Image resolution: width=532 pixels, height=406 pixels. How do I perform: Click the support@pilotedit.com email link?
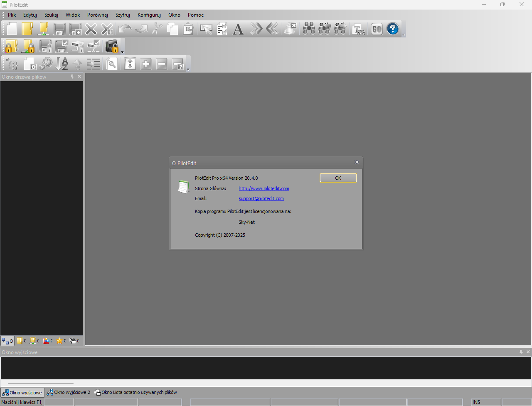(x=261, y=198)
